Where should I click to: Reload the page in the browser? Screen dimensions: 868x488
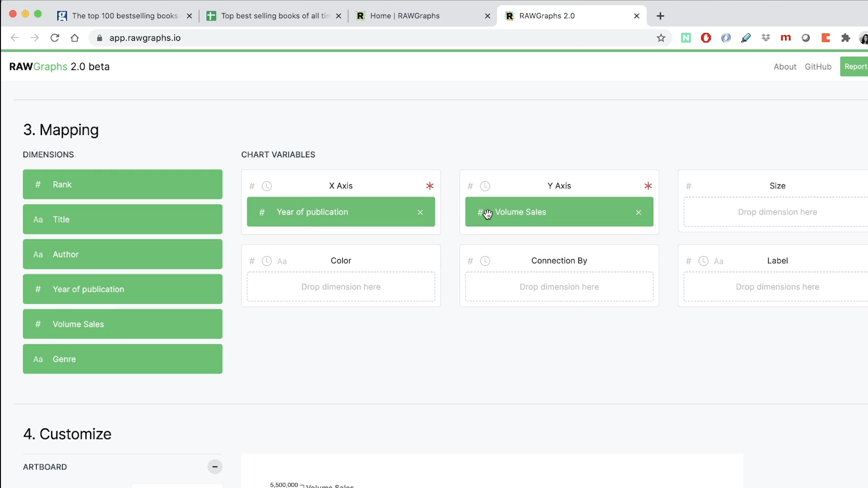55,38
